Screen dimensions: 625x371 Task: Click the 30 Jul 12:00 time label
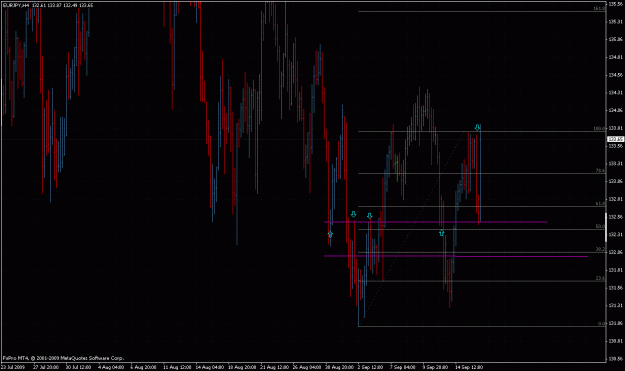tap(79, 367)
